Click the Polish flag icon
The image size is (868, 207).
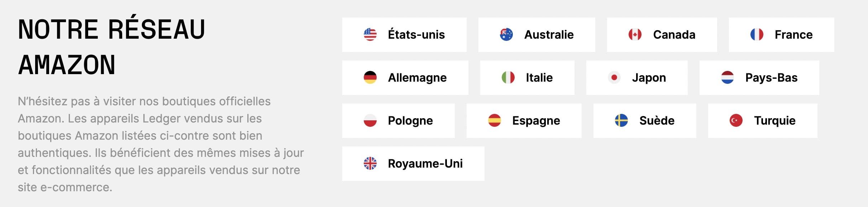370,121
